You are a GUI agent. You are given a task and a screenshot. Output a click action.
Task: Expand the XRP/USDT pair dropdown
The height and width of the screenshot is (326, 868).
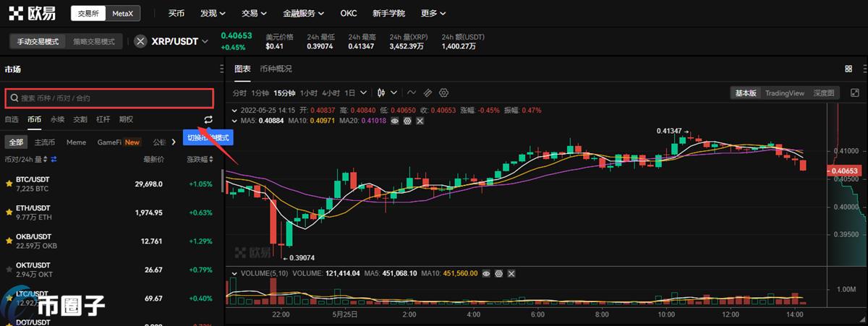tap(205, 41)
